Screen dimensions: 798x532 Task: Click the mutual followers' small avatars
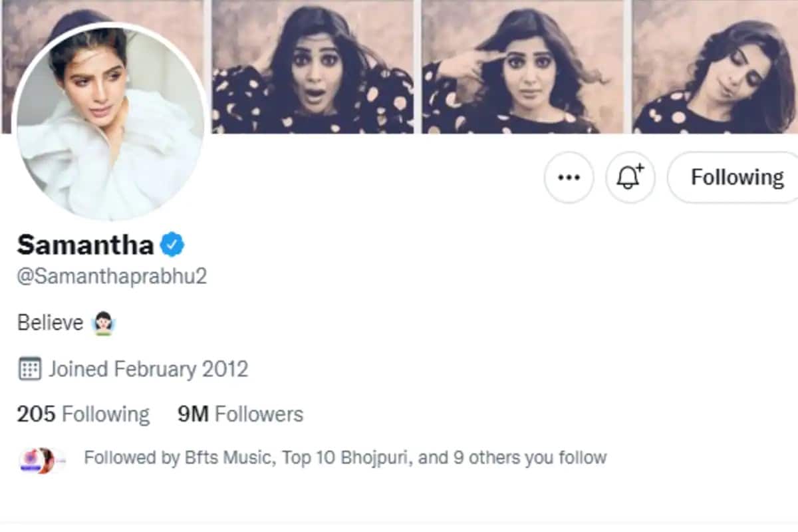(39, 458)
